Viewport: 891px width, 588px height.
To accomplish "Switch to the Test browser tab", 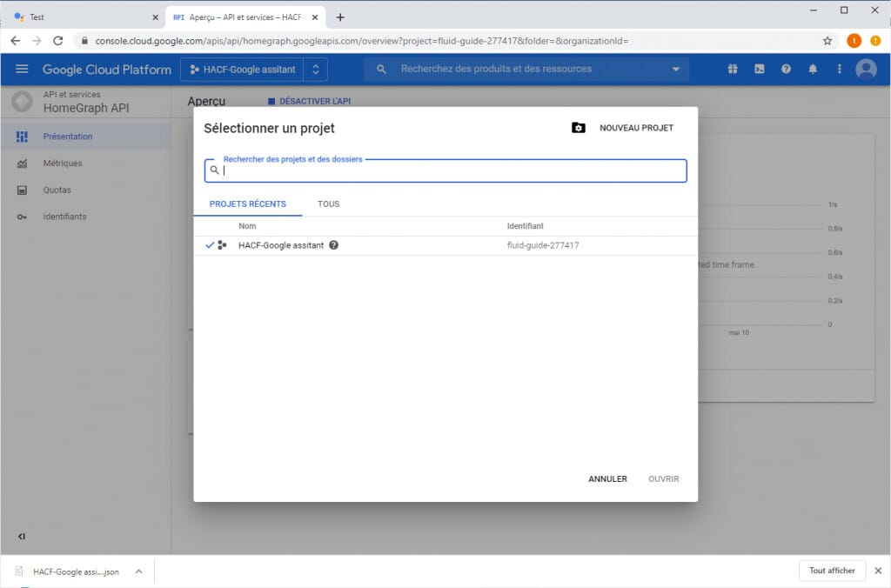I will coord(85,17).
